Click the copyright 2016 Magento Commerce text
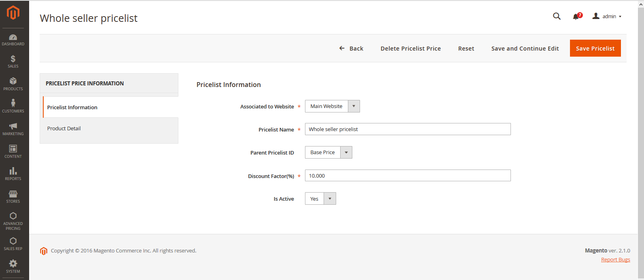This screenshot has width=644, height=280. [124, 251]
